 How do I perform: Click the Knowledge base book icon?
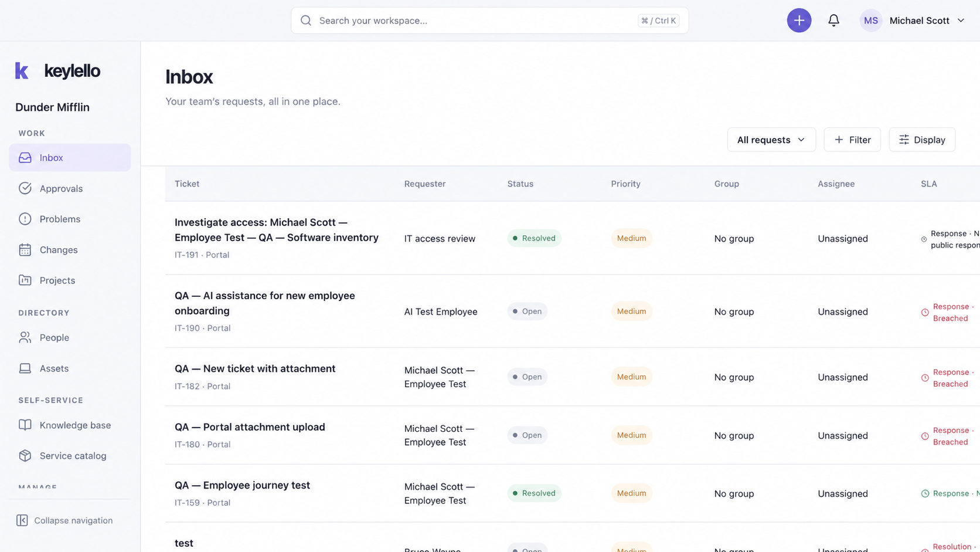(25, 425)
